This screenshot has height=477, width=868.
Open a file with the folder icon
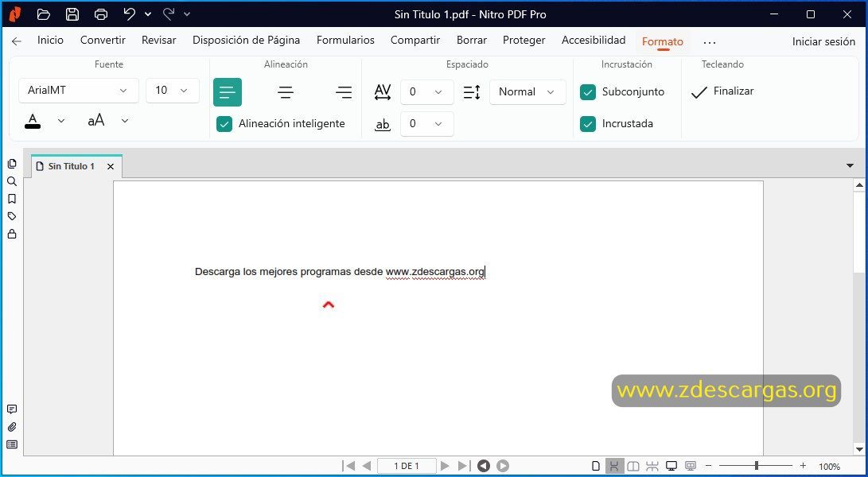click(44, 14)
